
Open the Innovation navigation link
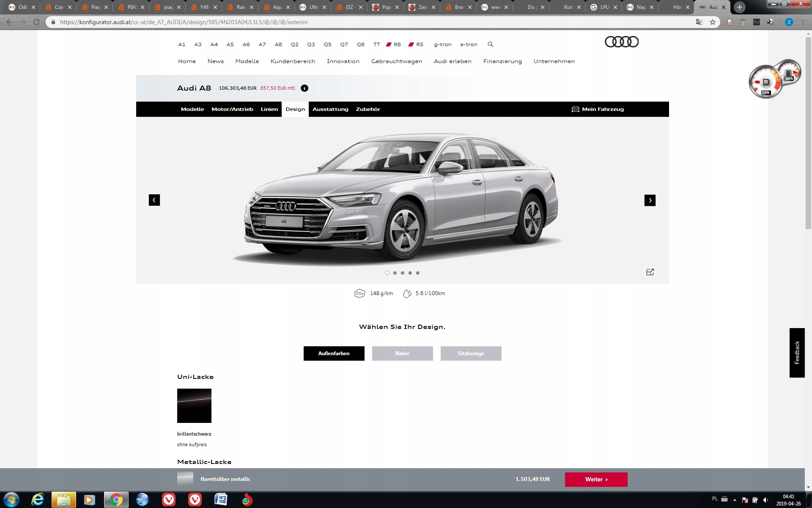coord(343,61)
